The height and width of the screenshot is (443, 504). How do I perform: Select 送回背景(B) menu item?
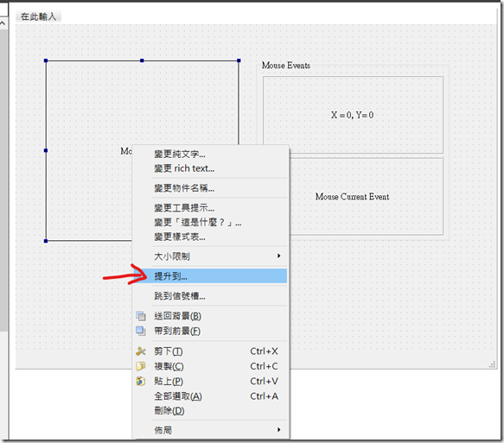[x=211, y=316]
